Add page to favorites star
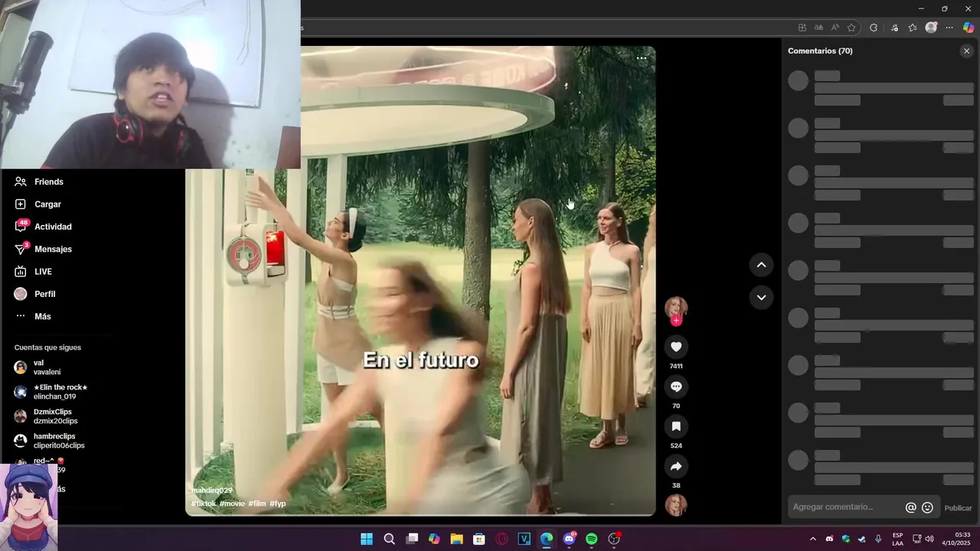This screenshot has height=551, width=980. click(x=851, y=28)
